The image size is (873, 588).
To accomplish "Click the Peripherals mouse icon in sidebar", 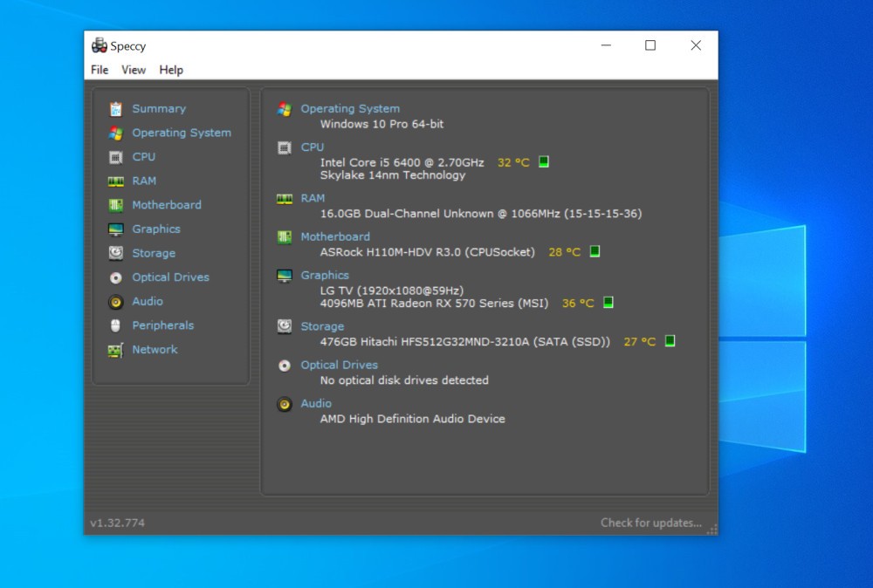I will 116,325.
